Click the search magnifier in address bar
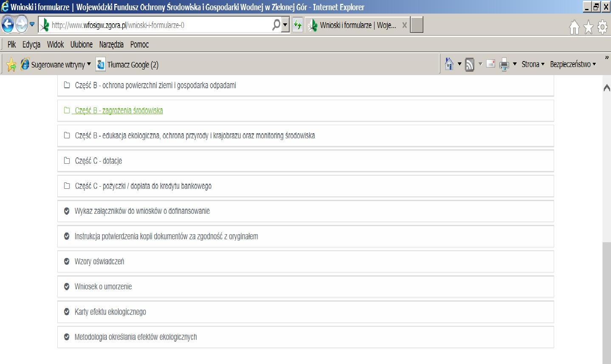The image size is (611, 364). pyautogui.click(x=276, y=25)
